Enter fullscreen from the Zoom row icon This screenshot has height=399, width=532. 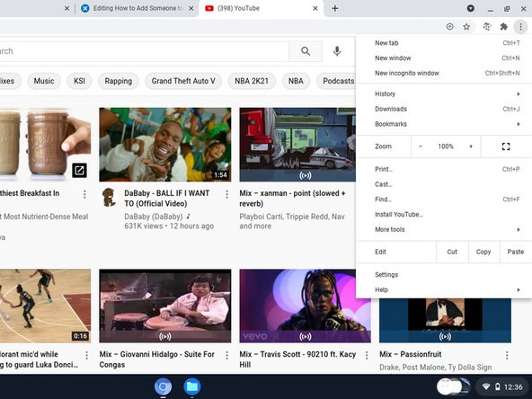coord(506,146)
